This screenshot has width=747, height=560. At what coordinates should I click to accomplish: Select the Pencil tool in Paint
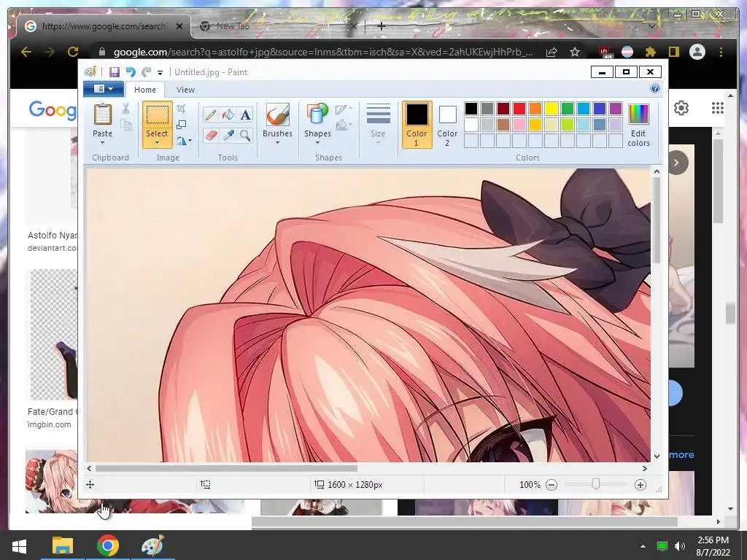[x=211, y=114]
